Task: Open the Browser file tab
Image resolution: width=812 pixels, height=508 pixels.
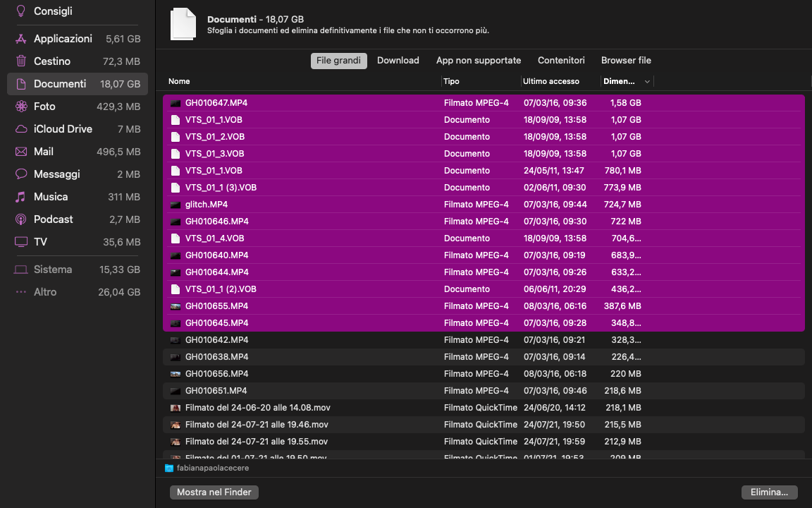Action: (626, 61)
